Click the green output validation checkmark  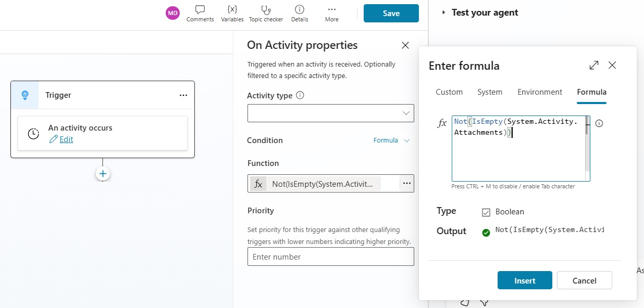click(x=486, y=233)
